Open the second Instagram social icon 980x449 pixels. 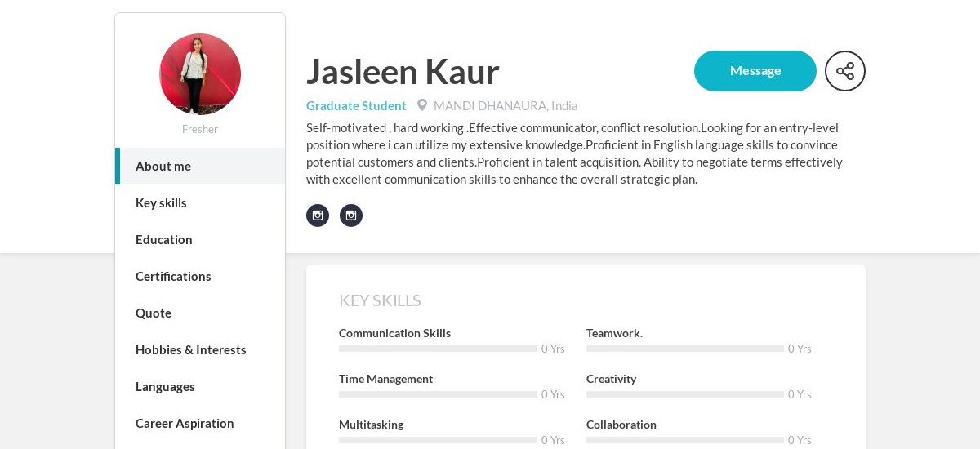[351, 216]
